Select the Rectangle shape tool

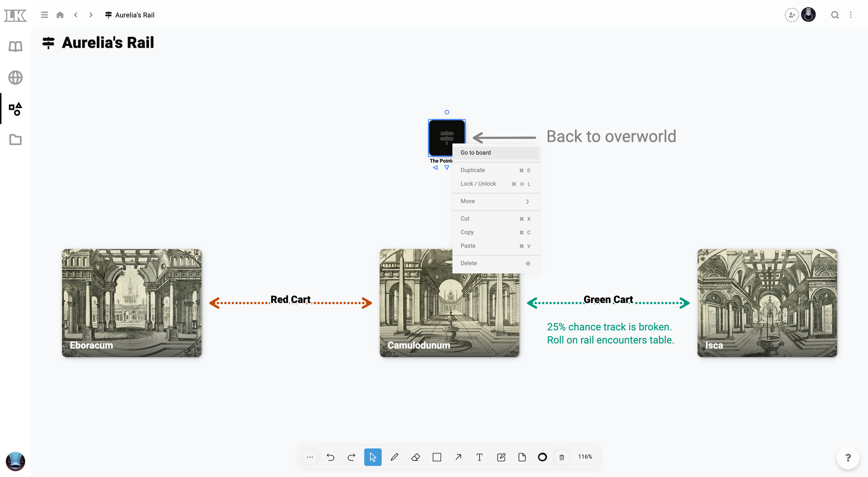point(437,457)
